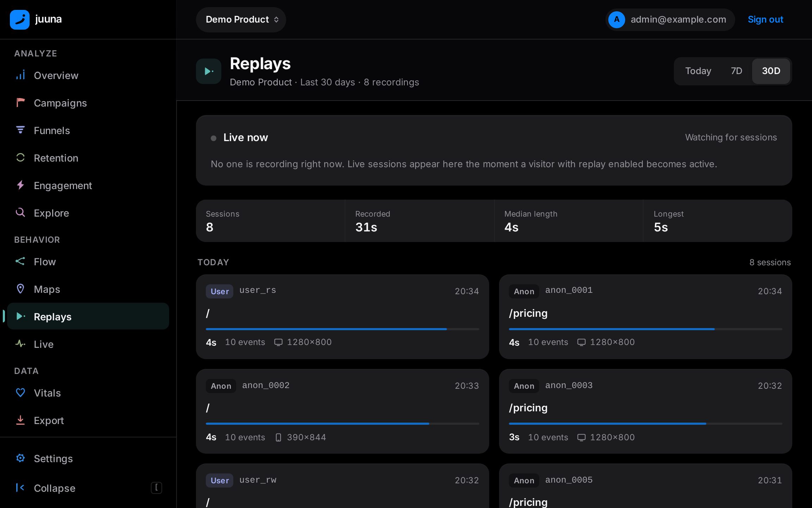Click the TODAY section heading
Viewport: 812px width, 508px height.
click(213, 262)
